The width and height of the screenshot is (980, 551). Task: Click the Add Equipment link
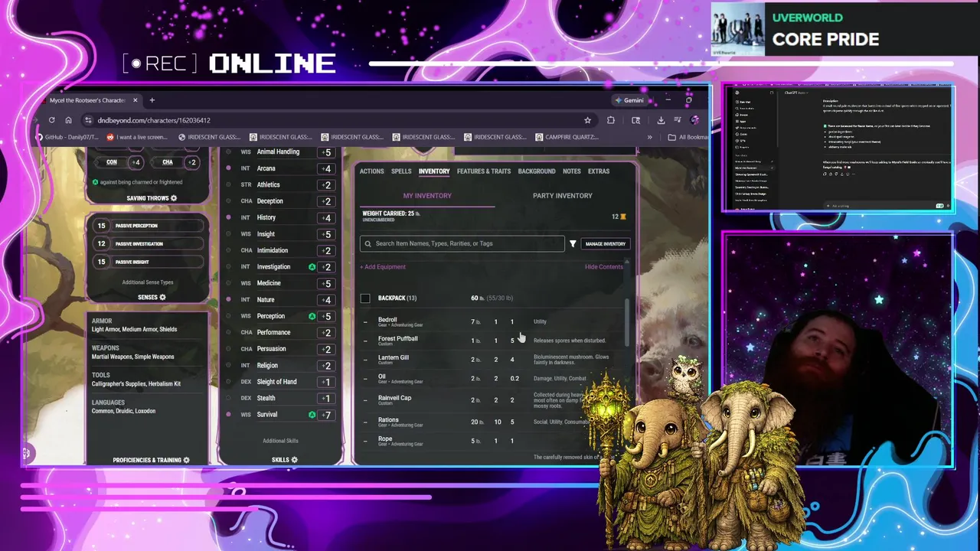[x=383, y=267]
